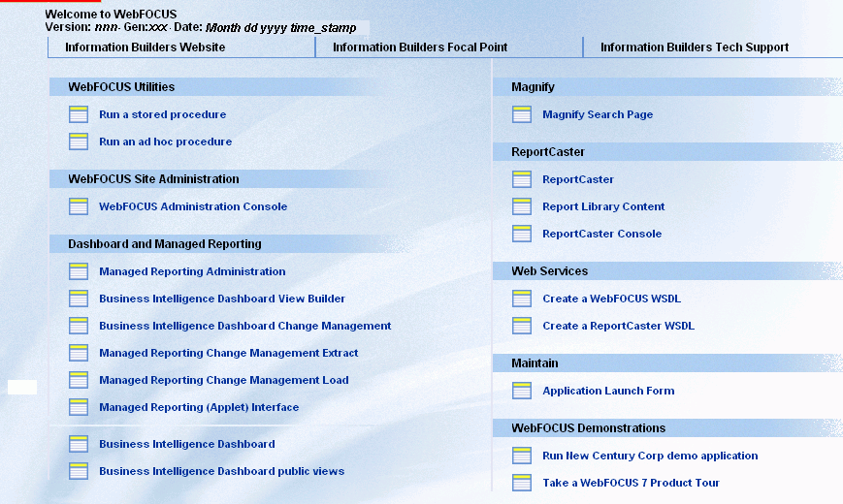The width and height of the screenshot is (843, 504).
Task: Click the icon beside Managed Reporting (Applet) Interface
Action: [79, 407]
